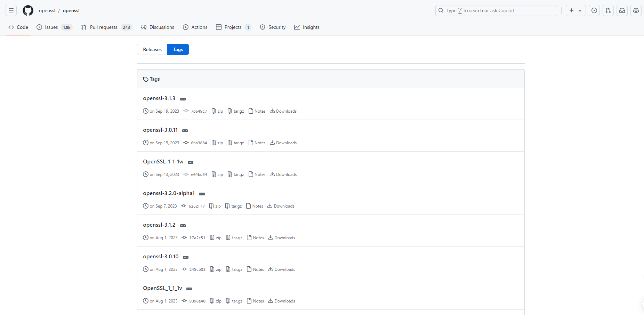Open commit e04bd34
644x315 pixels.
195,175
